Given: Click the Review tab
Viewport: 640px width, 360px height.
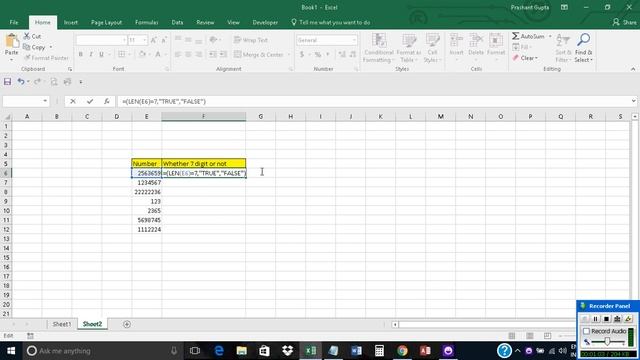Looking at the screenshot, I should [205, 22].
